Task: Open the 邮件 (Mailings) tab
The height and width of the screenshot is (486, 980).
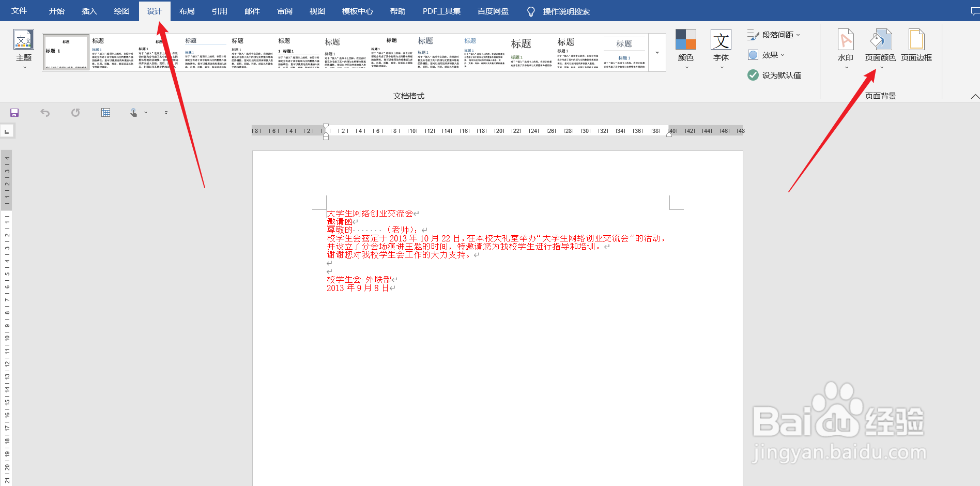Action: (x=252, y=11)
